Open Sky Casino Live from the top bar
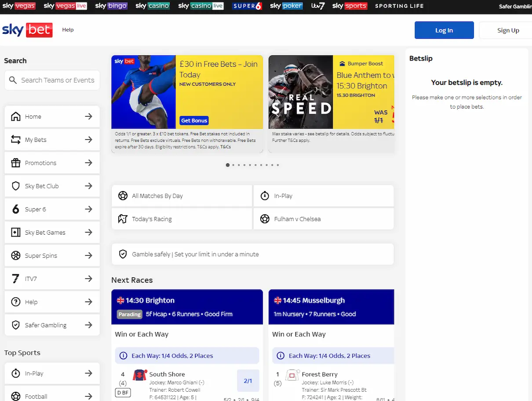532x401 pixels. [x=201, y=6]
